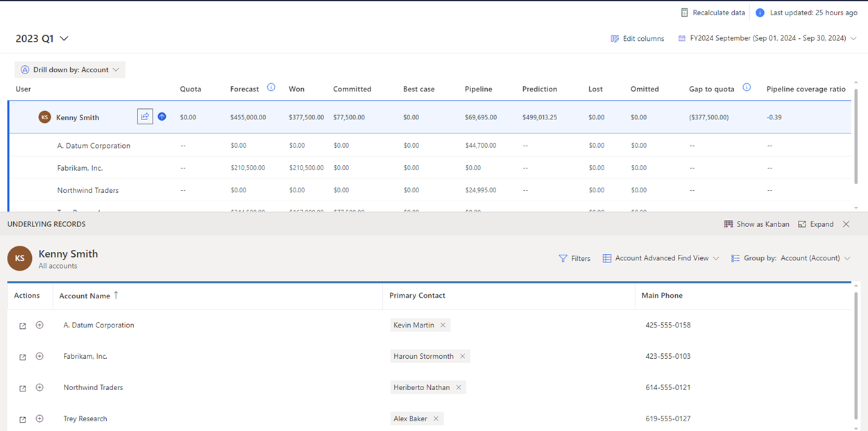Open Edit columns panel
Screen dimensions: 868x431
tap(637, 39)
